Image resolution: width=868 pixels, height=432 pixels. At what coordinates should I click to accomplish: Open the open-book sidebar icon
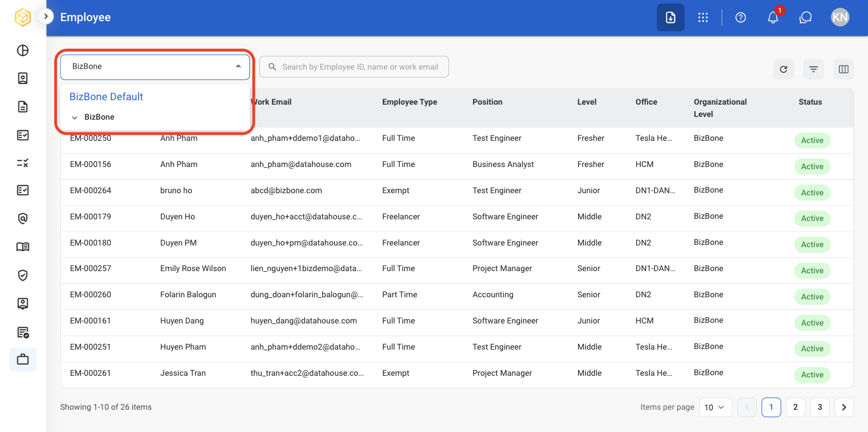(23, 247)
